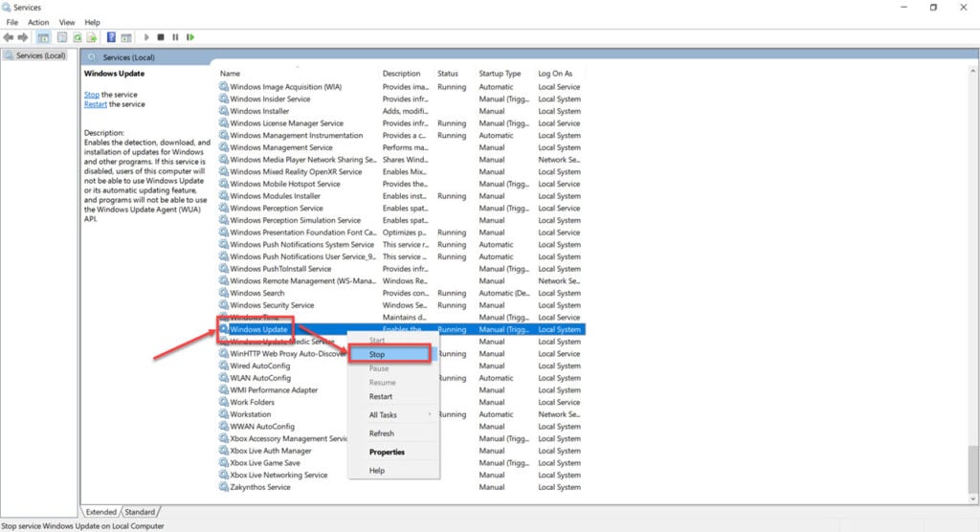Select the WLAN AutoConfig service row
The height and width of the screenshot is (532, 980).
pos(401,378)
